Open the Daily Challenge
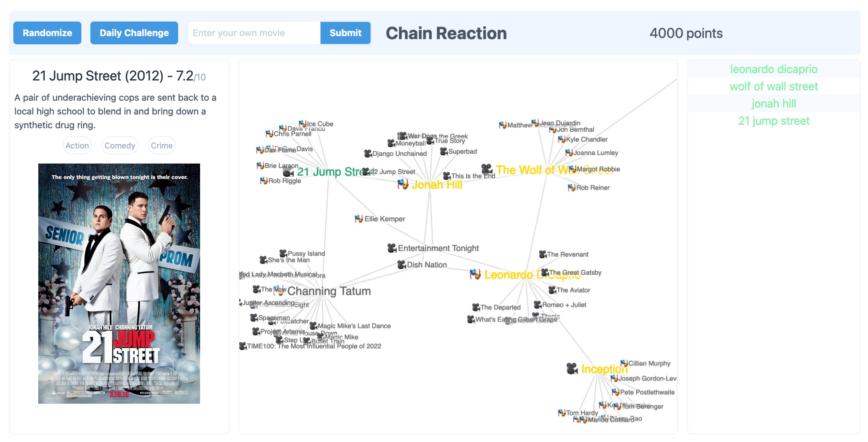The image size is (868, 442). (x=134, y=33)
